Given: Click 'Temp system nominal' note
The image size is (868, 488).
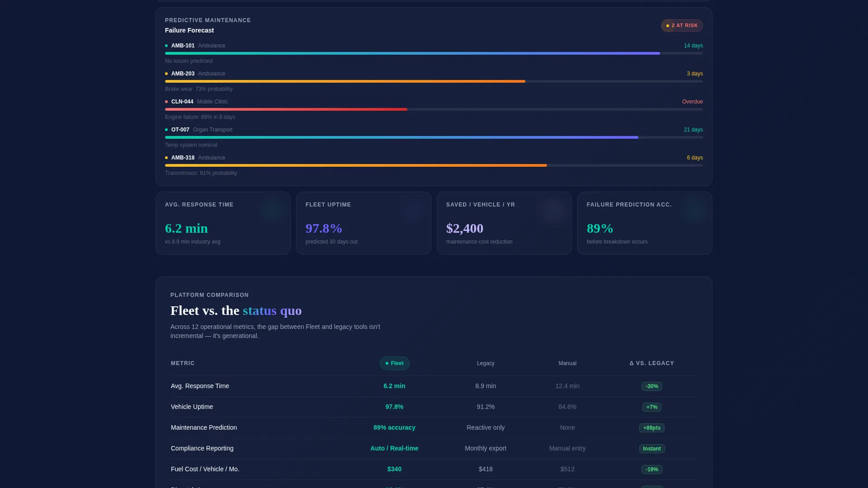Looking at the screenshot, I should (191, 145).
